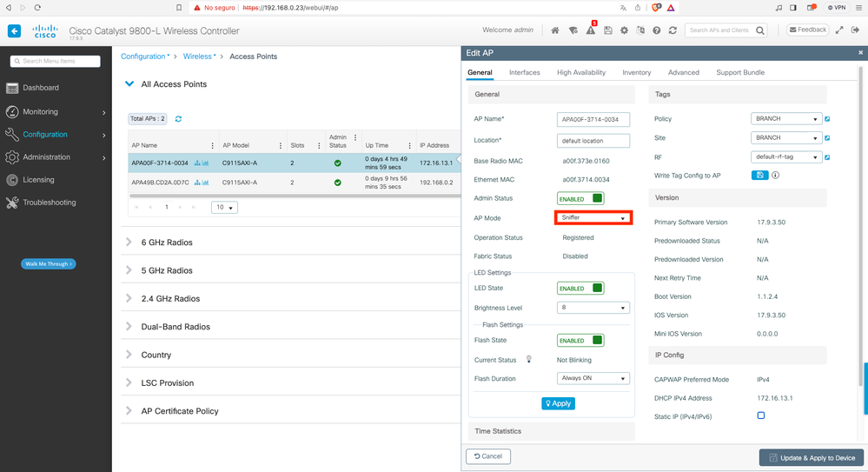The image size is (868, 472).
Task: Open AP Model column options menu
Action: point(281,146)
